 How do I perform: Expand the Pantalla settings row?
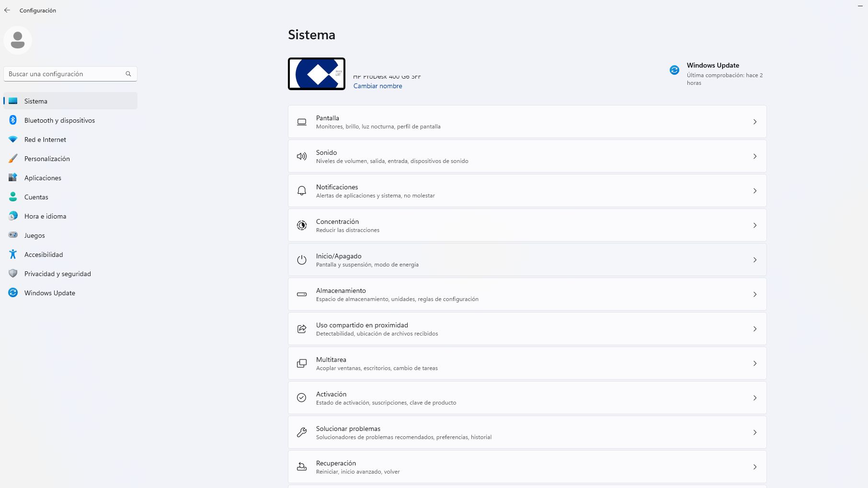click(x=527, y=122)
